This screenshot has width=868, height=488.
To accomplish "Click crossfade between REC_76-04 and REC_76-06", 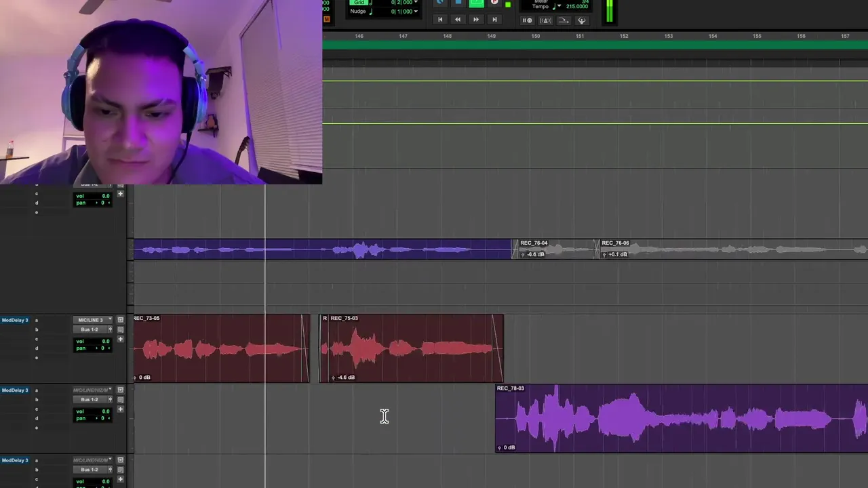I will 597,249.
